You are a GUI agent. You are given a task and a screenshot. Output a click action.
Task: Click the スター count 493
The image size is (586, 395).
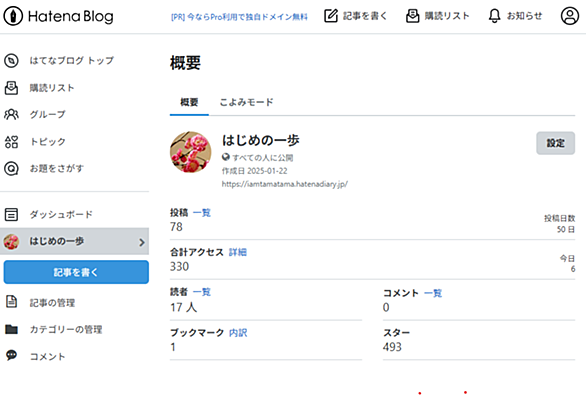(392, 347)
